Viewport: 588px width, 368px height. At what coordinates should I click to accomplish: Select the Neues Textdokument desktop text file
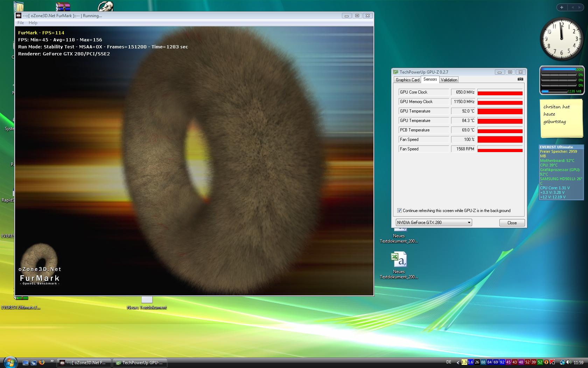point(147,303)
